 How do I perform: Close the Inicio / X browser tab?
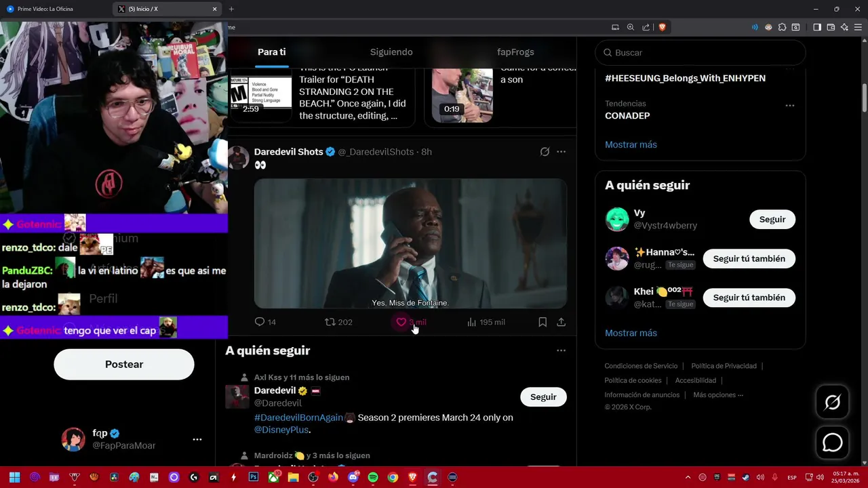[214, 9]
